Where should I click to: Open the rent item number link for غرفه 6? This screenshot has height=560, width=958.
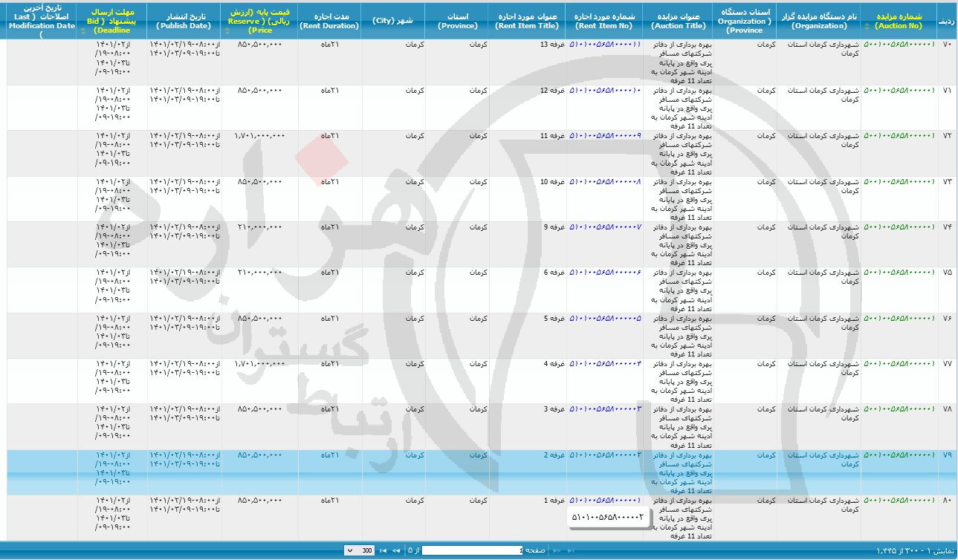(x=604, y=273)
